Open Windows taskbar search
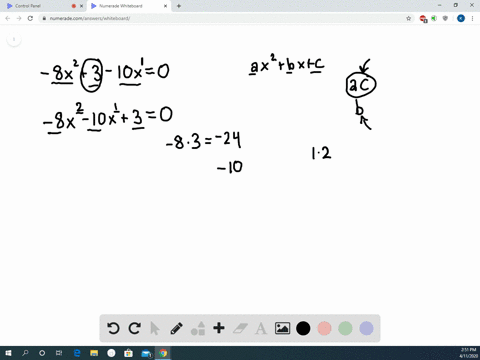Screen dimensions: 480x360 25,353
